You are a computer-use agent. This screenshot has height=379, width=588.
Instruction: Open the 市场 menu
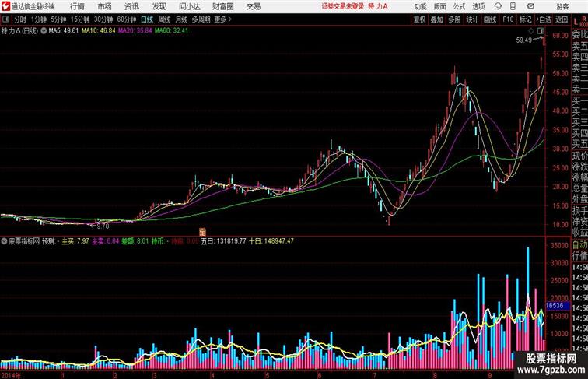tap(104, 6)
